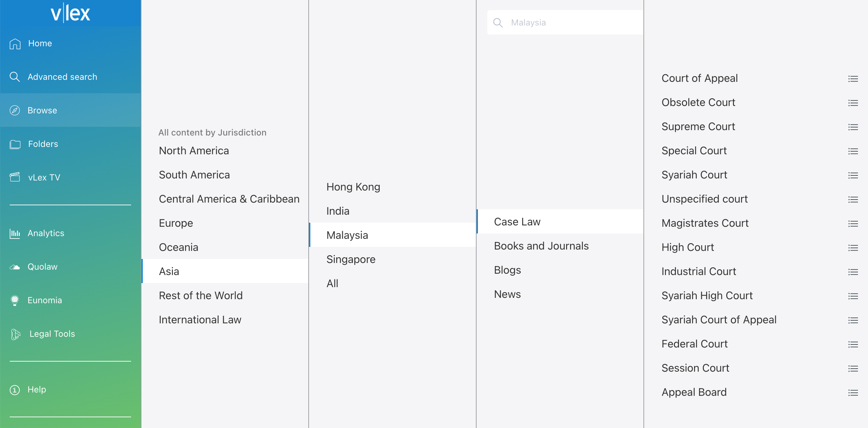
Task: Click the Legal Tools icon
Action: point(15,334)
